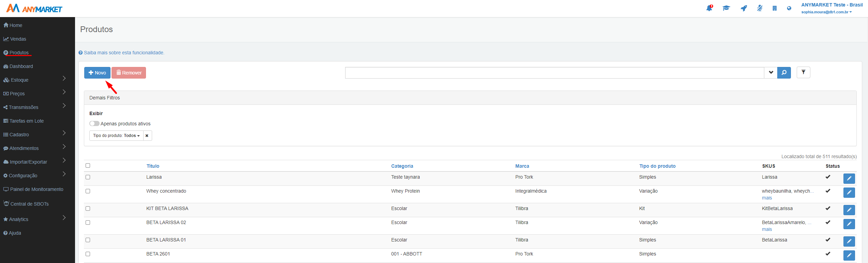Select the BETA LARISSA 02 row checkbox

88,222
